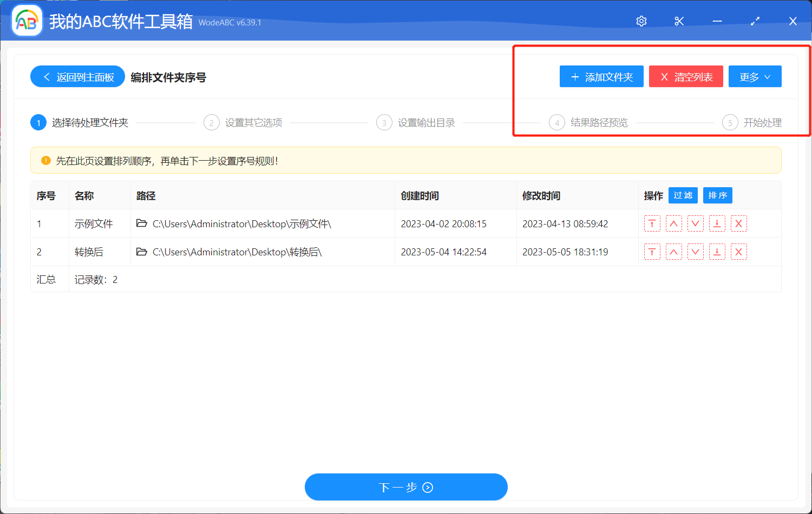This screenshot has width=812, height=514.
Task: Add folders with 添加文件夹 button
Action: 601,76
